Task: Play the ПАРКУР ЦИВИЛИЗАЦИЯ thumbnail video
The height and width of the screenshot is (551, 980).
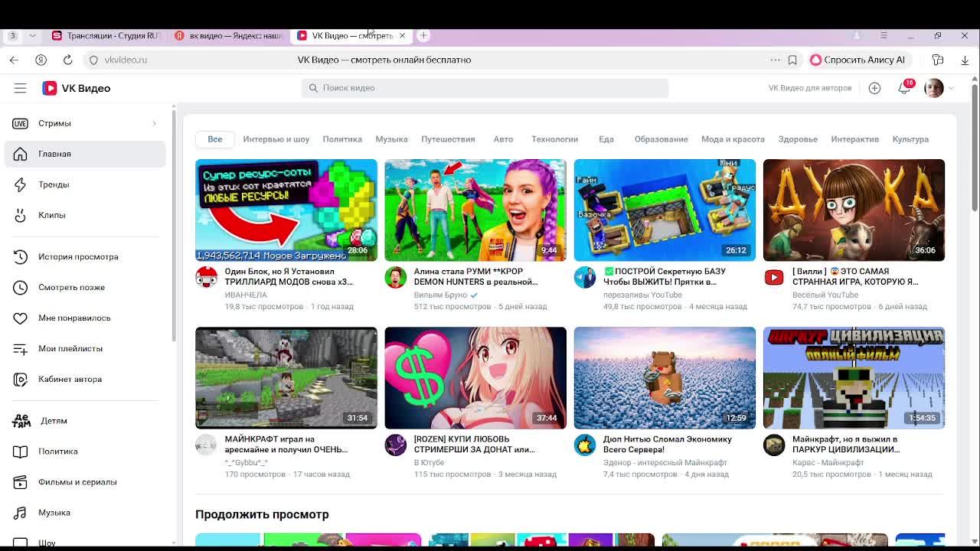Action: coord(854,377)
